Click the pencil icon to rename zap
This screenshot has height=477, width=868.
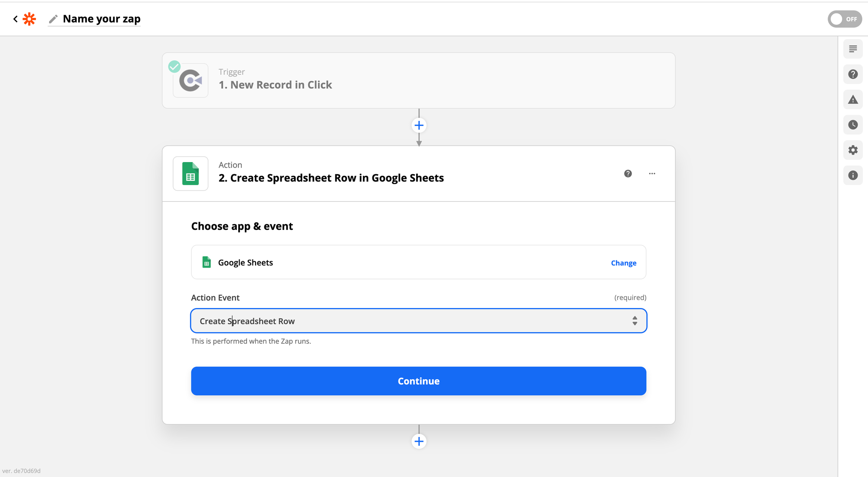point(53,19)
